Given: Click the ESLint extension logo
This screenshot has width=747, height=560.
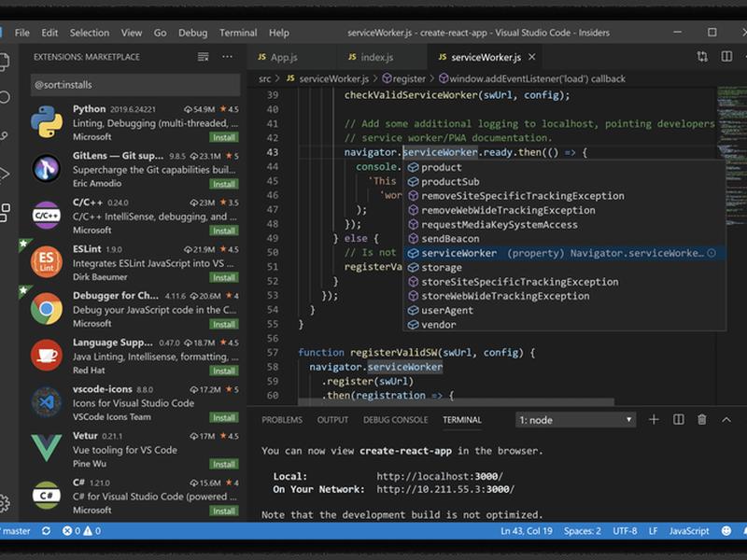Looking at the screenshot, I should pos(46,262).
